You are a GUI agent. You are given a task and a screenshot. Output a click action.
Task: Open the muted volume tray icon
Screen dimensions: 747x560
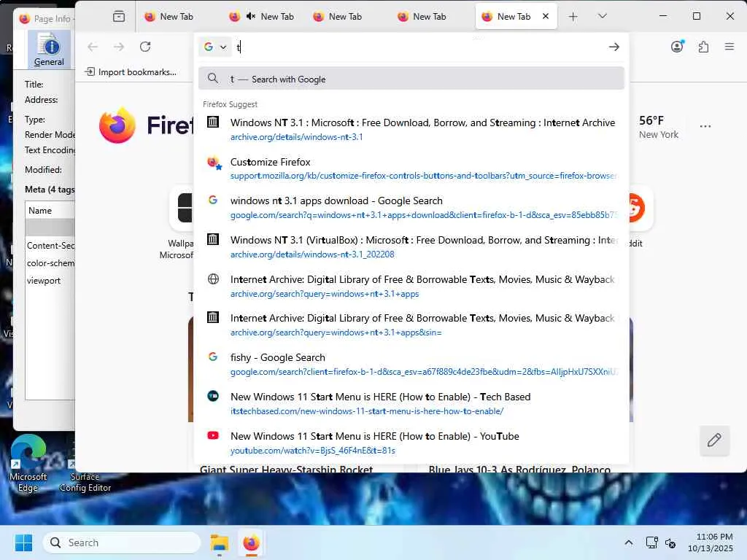coord(670,542)
